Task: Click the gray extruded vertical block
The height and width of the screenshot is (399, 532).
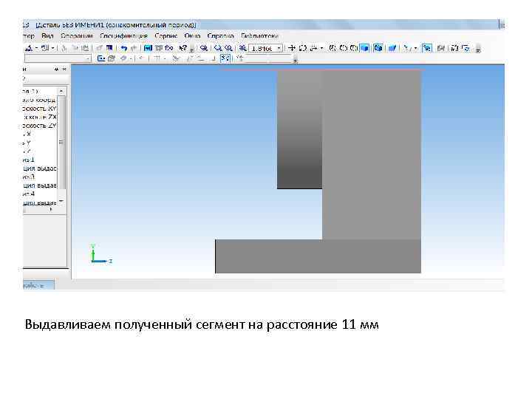Action: [x=372, y=154]
